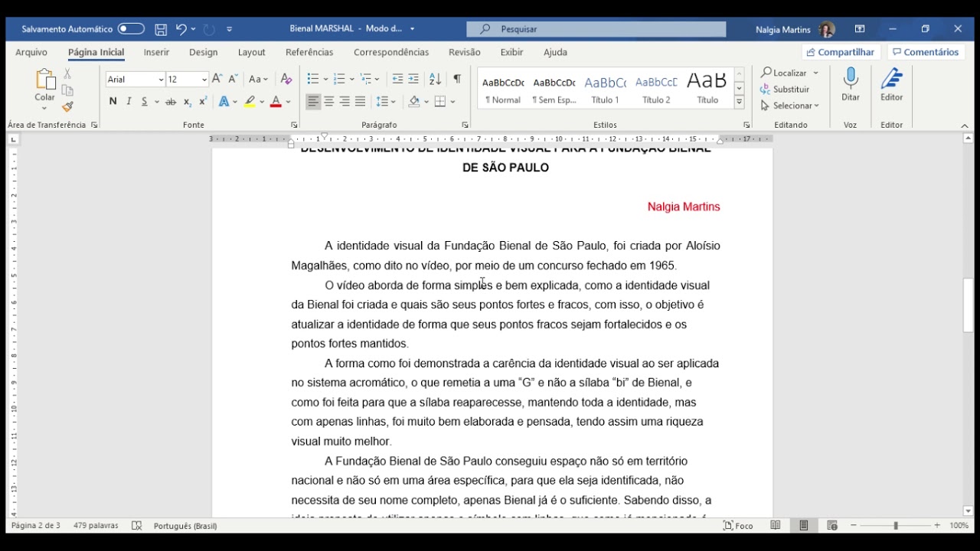Apply superscript formatting

point(203,102)
